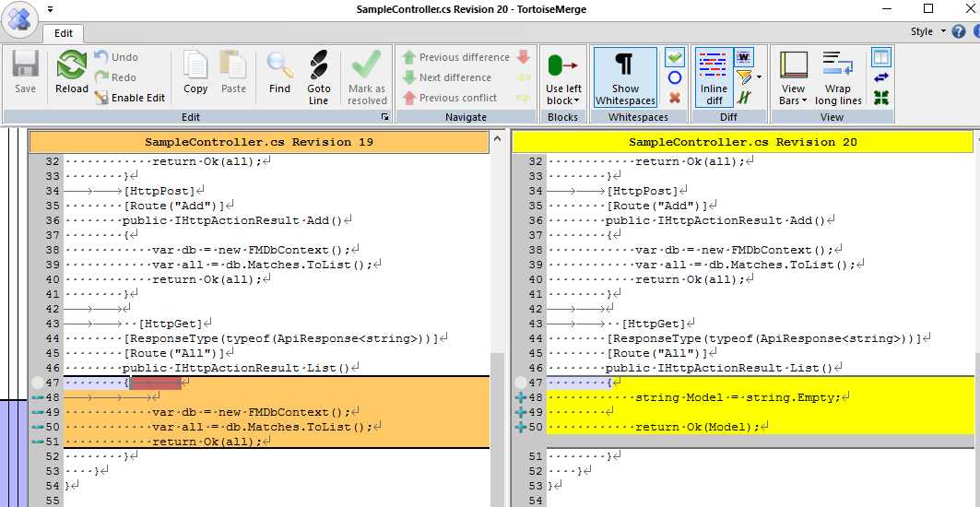
Task: Select blue circle whitespace option
Action: pos(674,77)
